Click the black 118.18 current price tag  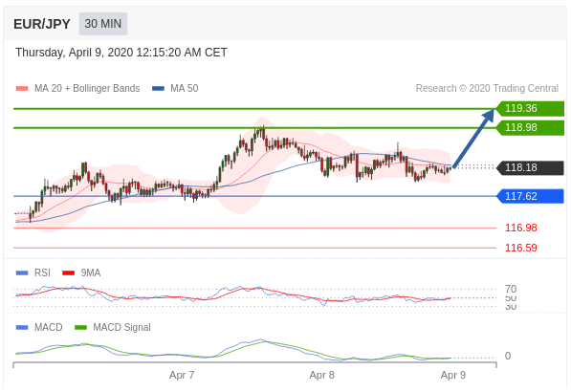(x=530, y=167)
